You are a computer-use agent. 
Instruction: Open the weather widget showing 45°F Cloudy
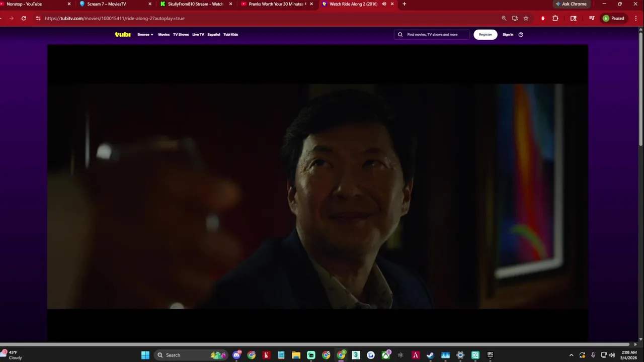point(12,355)
